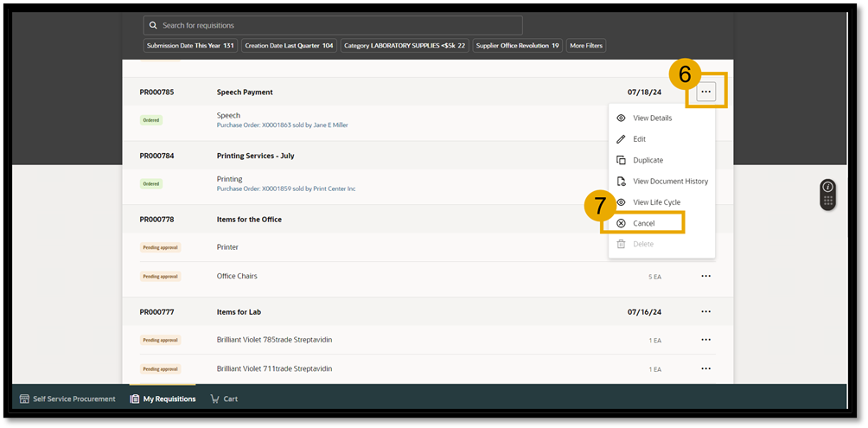
Task: Click the magnifier icon in requisition search
Action: (x=153, y=25)
